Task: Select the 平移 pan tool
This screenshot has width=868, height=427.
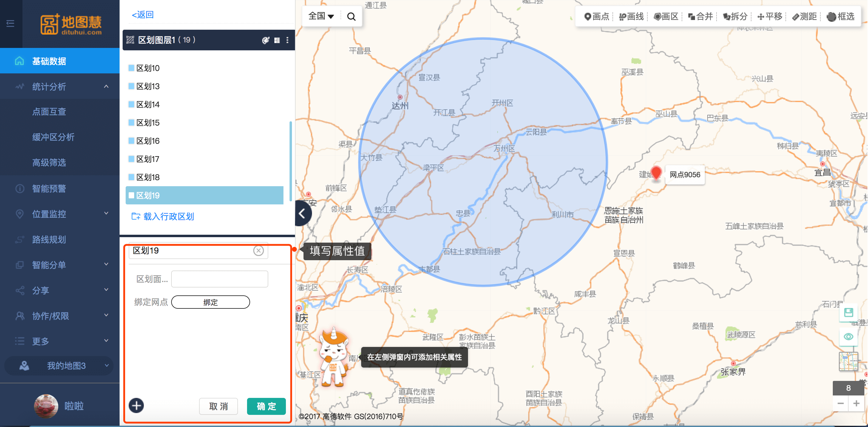Action: tap(770, 16)
